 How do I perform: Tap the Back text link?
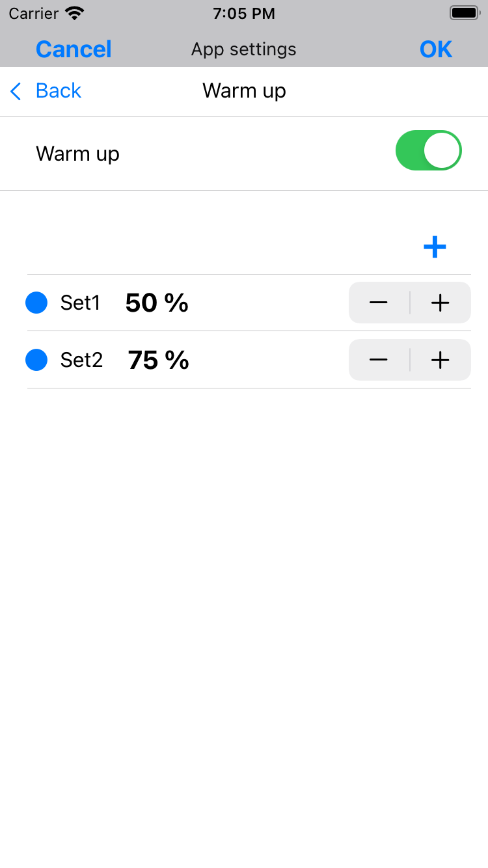tap(59, 90)
